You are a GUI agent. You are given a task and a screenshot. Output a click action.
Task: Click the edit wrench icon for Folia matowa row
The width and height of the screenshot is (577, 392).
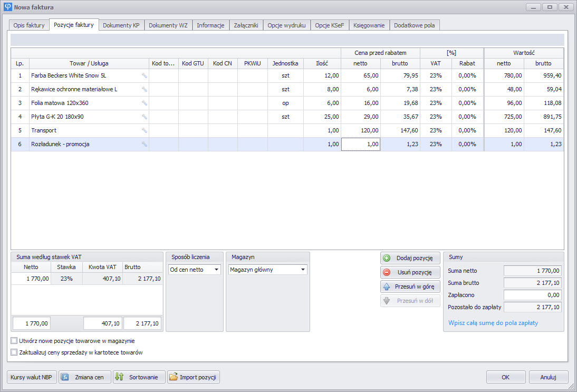(144, 103)
